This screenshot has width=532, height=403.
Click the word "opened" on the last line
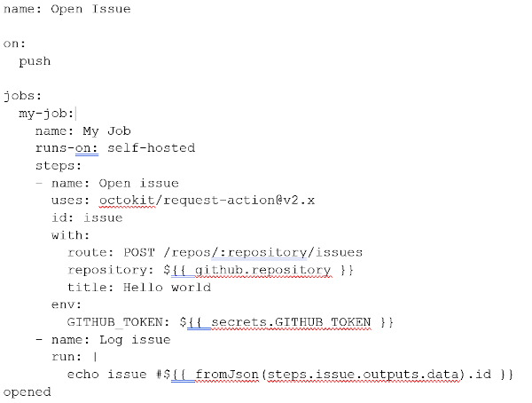27,391
